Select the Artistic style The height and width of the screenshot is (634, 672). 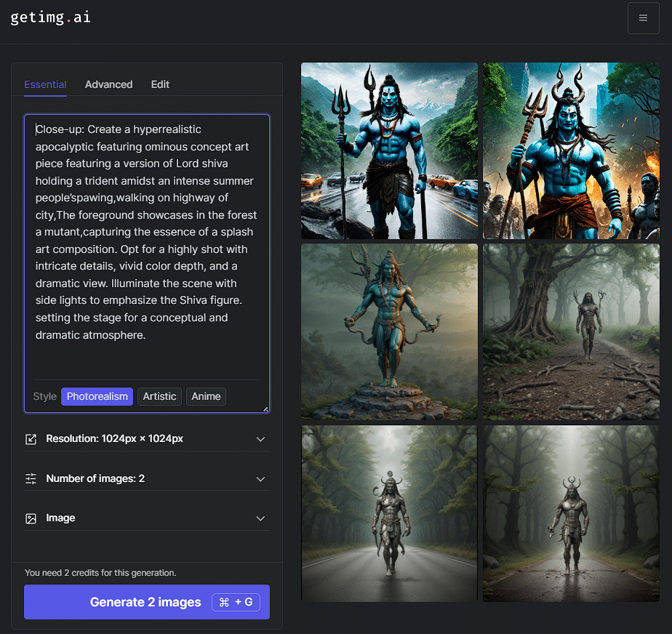[x=159, y=396]
